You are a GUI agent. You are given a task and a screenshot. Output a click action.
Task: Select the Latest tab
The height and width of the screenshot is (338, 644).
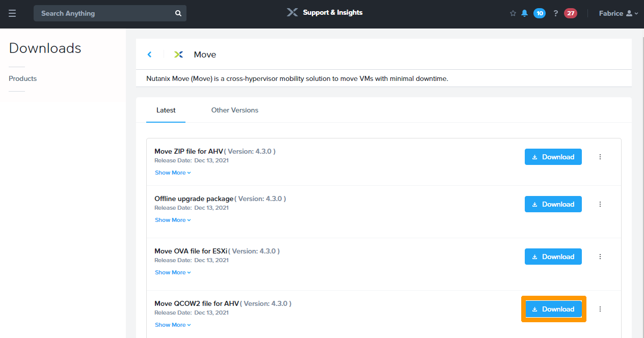pyautogui.click(x=166, y=110)
